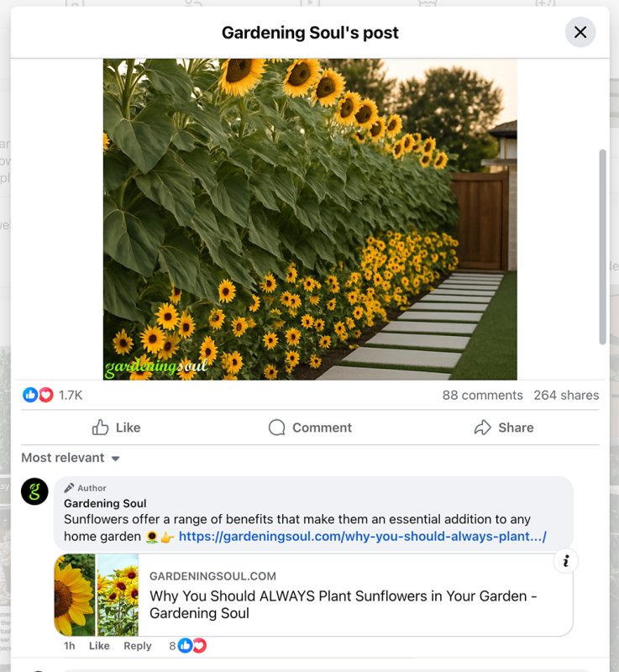Screen dimensions: 619x672
Task: Open link options via the circled 'i' info icon
Action: pyautogui.click(x=568, y=561)
